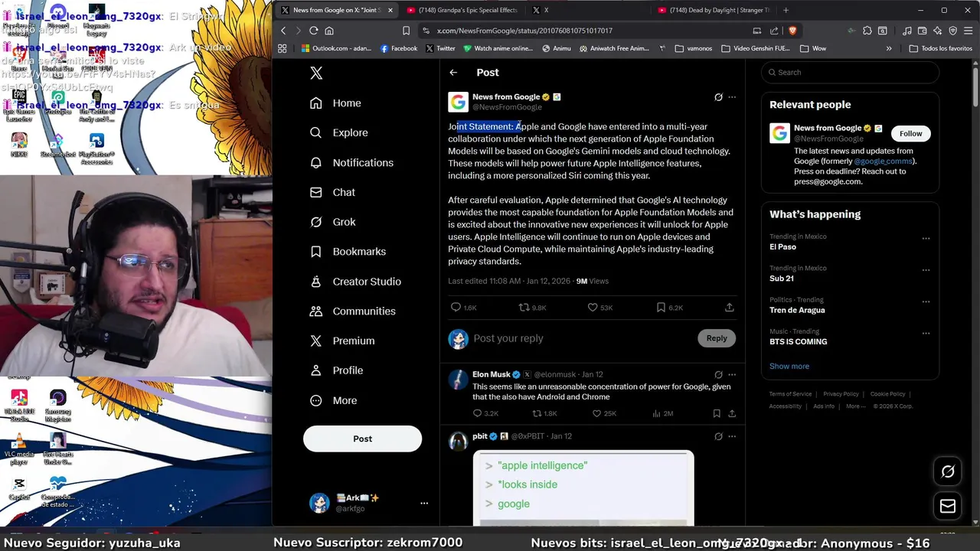Screen dimensions: 980x551
Task: Click the address bar URL
Action: tap(524, 31)
